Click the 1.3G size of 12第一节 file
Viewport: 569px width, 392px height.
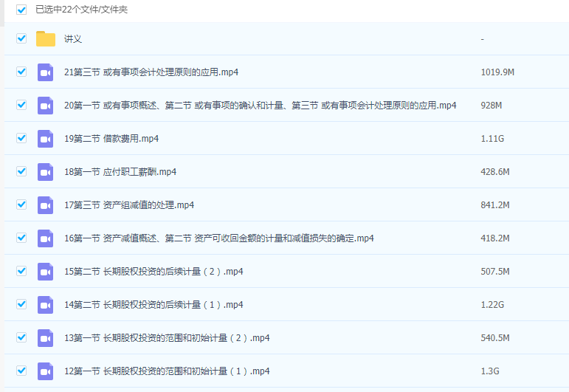[489, 371]
